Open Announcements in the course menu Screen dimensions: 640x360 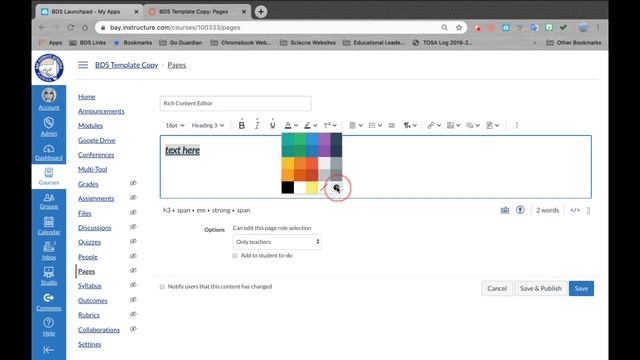101,111
